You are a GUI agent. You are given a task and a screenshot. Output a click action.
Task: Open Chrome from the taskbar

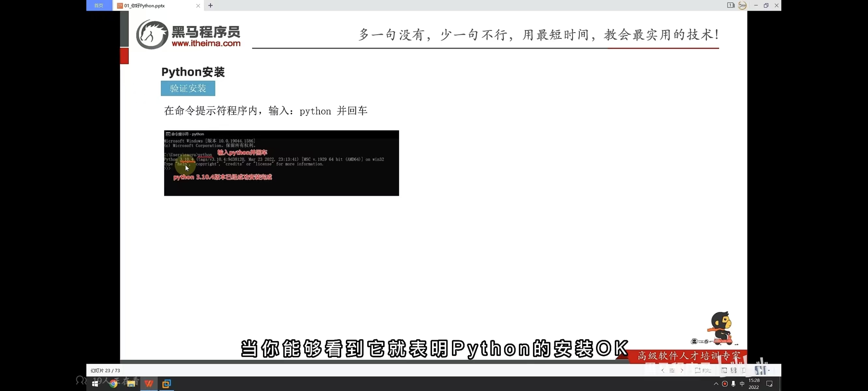113,384
